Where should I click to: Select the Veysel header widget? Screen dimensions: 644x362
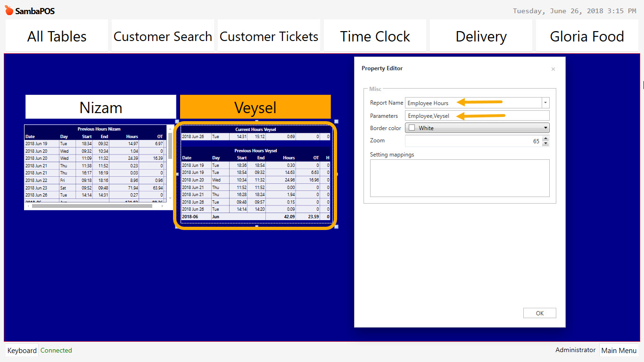point(255,107)
